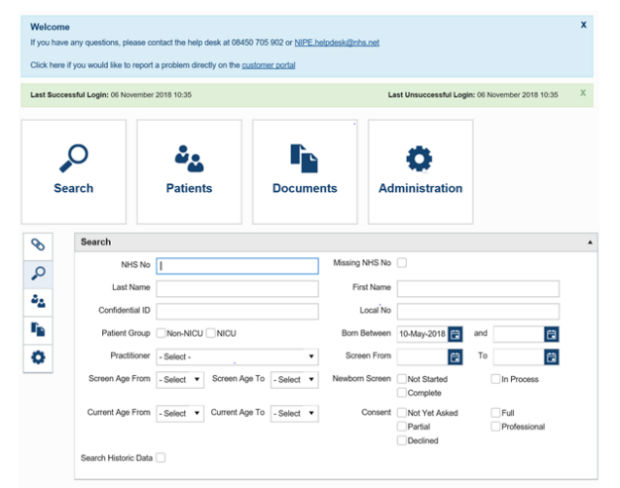Open the Current Age To dropdown

pos(294,413)
